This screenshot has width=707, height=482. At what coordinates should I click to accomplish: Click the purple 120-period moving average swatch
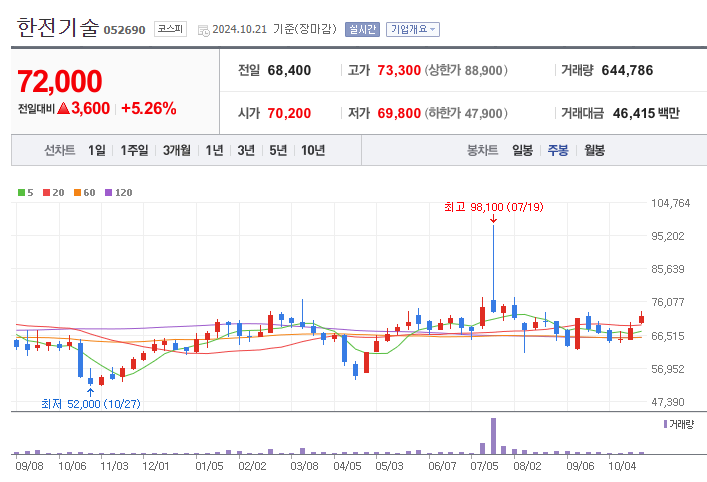tap(109, 193)
